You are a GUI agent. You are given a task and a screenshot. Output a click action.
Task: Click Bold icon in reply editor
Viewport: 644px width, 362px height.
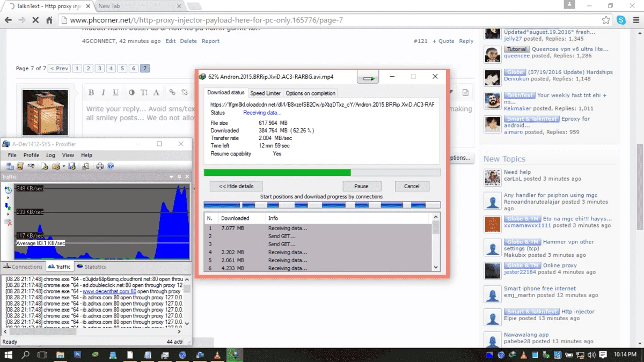tap(91, 93)
